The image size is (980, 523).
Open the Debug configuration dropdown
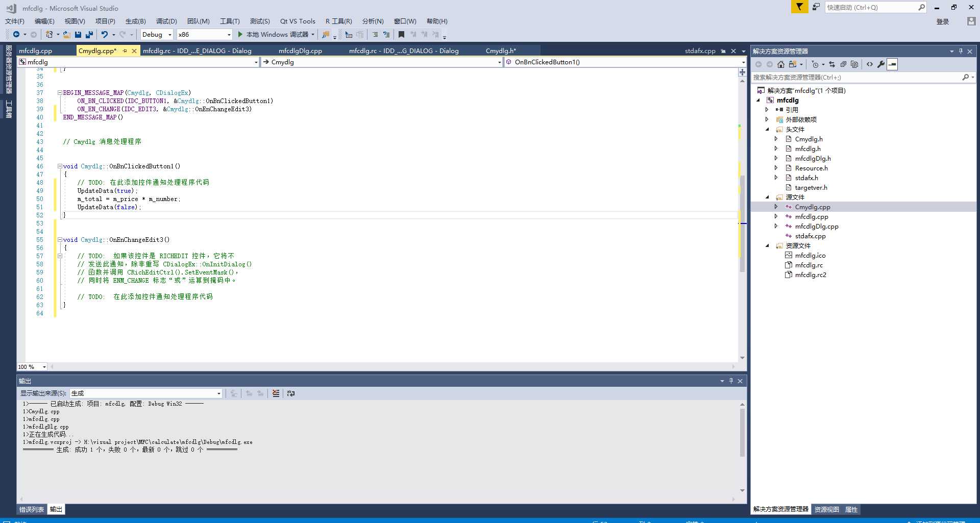[x=157, y=34]
